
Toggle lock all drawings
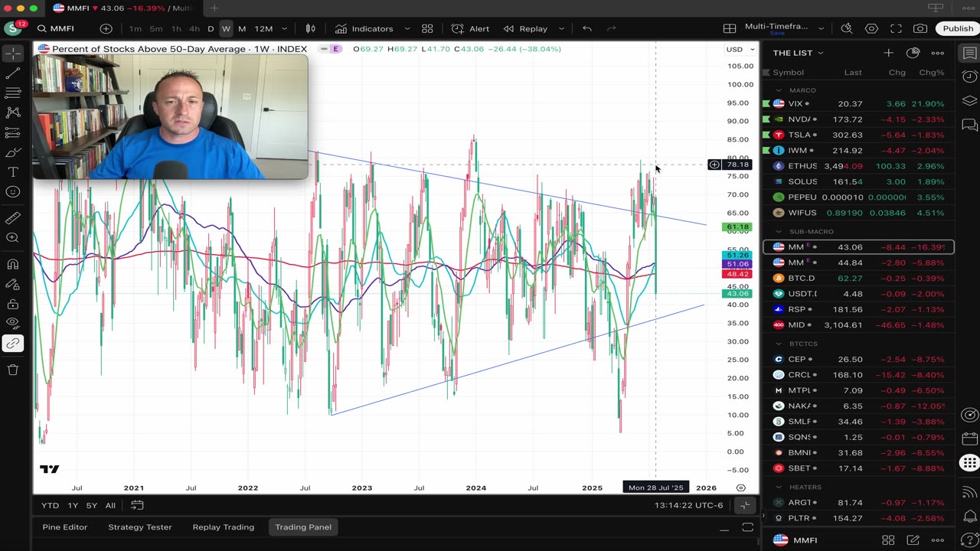[x=13, y=304]
